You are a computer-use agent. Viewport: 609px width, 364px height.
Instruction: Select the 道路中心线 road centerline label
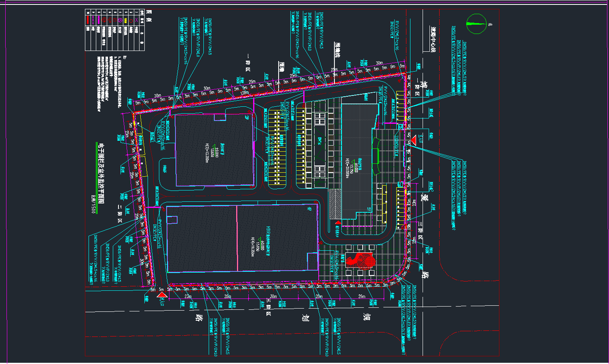(x=433, y=40)
